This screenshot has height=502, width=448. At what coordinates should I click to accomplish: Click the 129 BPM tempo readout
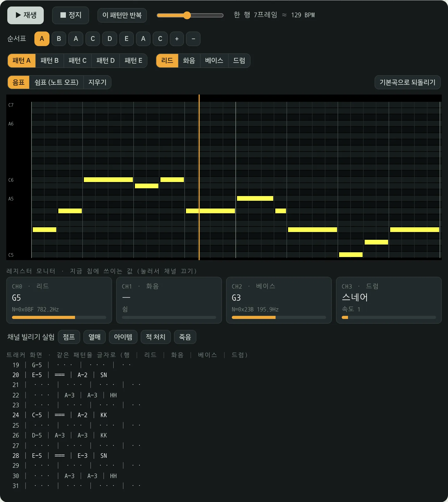(303, 15)
